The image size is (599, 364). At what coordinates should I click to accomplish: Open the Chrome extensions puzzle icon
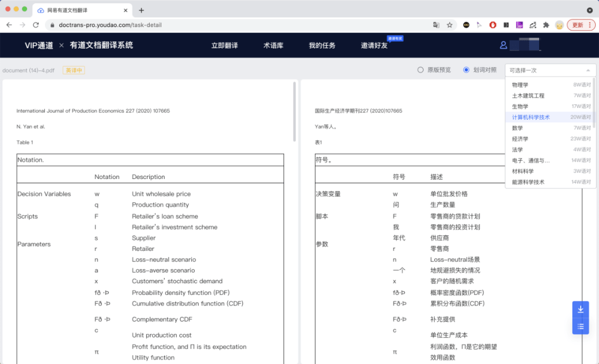click(546, 25)
